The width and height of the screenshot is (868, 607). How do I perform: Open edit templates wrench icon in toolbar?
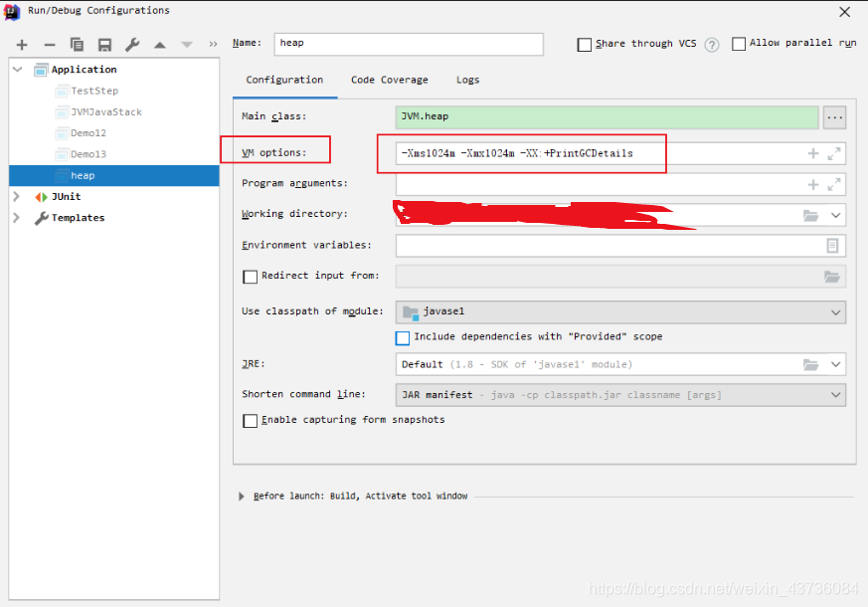tap(132, 45)
